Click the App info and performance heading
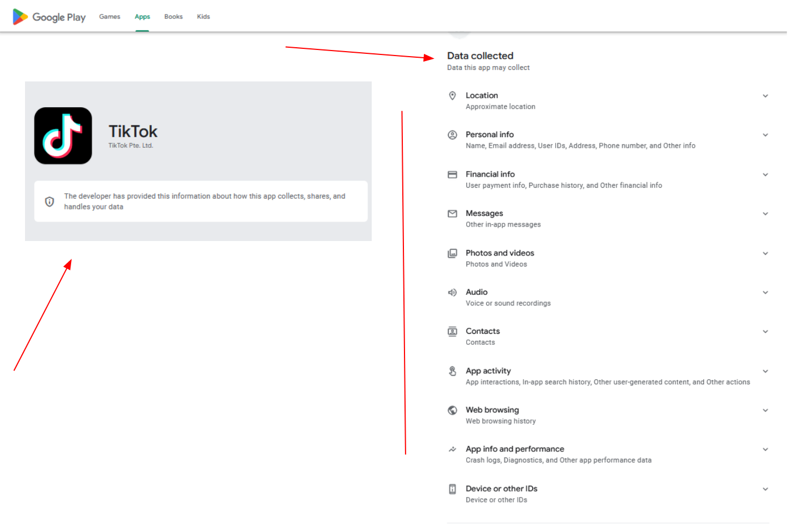 [515, 449]
